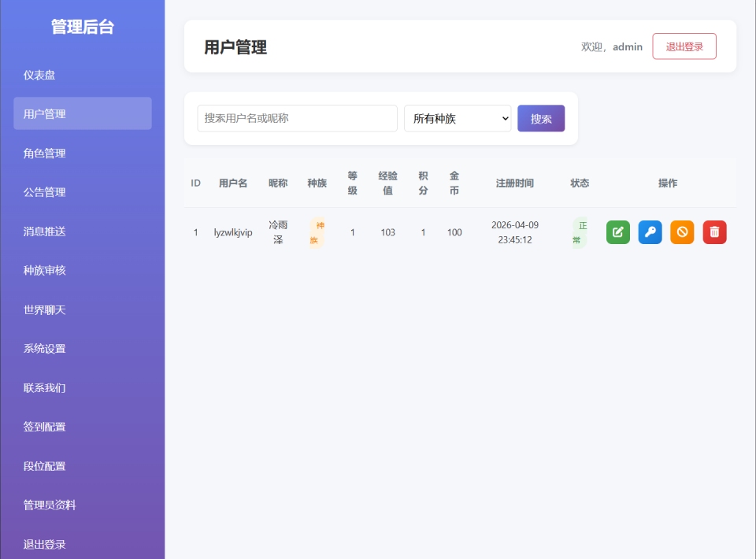
Task: Click the 搜索 button
Action: [x=541, y=118]
